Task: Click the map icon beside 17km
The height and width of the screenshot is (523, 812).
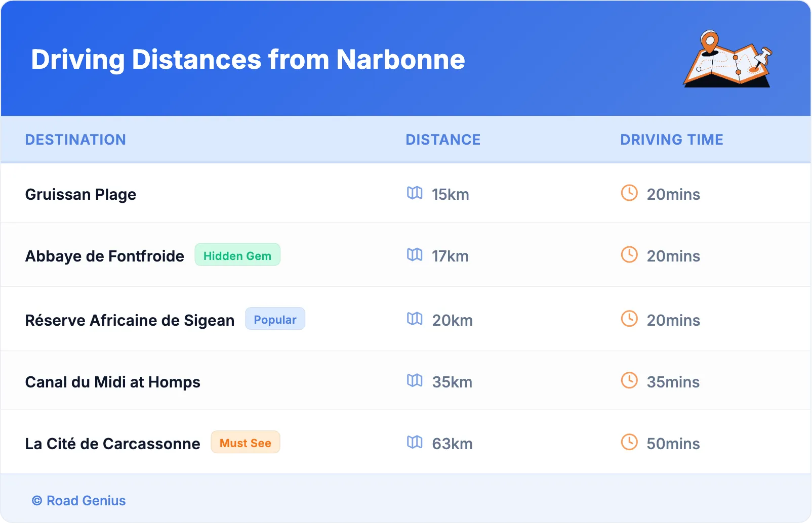Action: [x=415, y=254]
